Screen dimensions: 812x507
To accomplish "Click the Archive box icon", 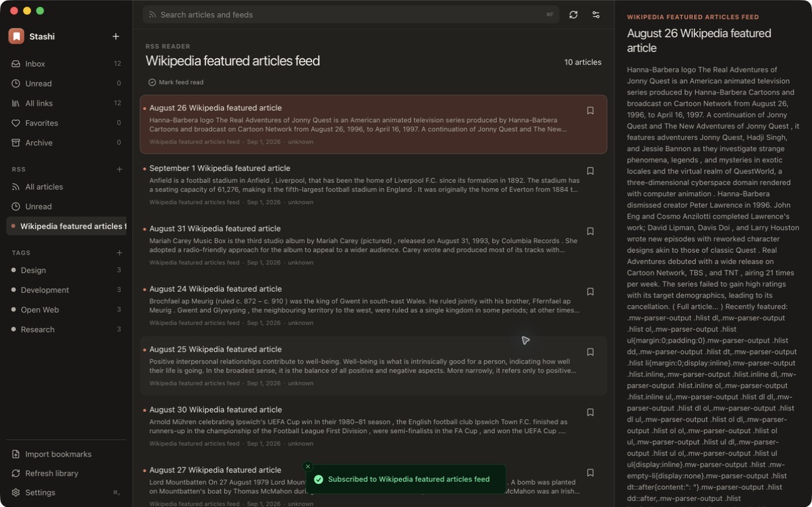I will click(16, 143).
